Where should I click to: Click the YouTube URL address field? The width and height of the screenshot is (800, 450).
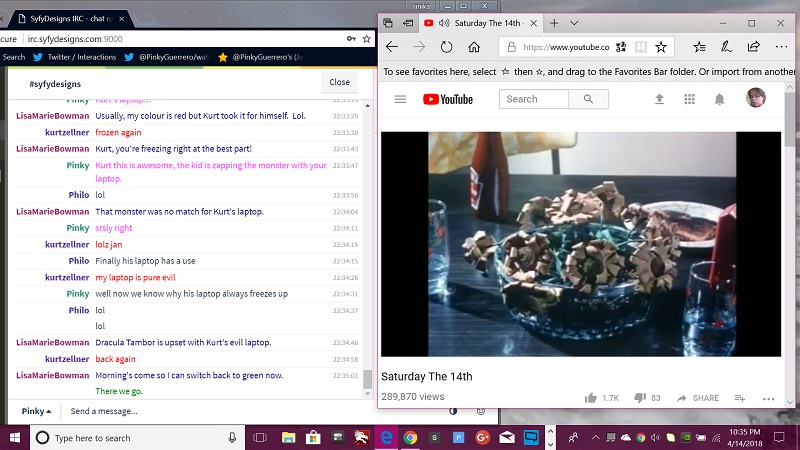tap(566, 47)
